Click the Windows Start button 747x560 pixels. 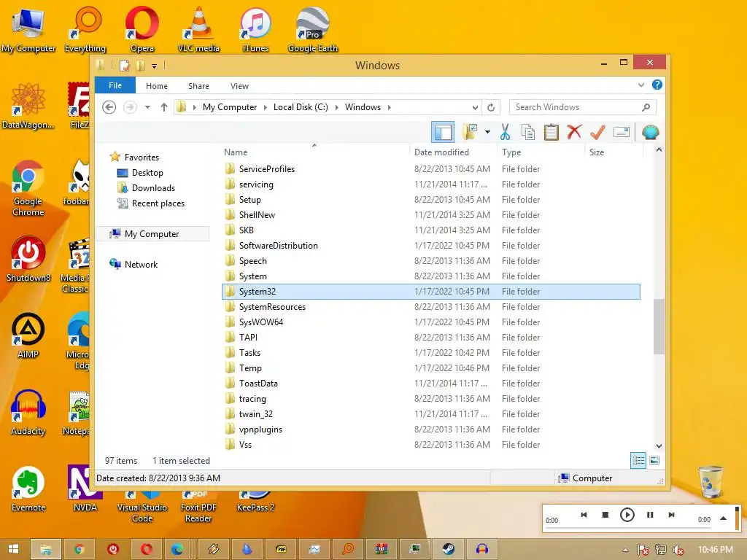(13, 549)
